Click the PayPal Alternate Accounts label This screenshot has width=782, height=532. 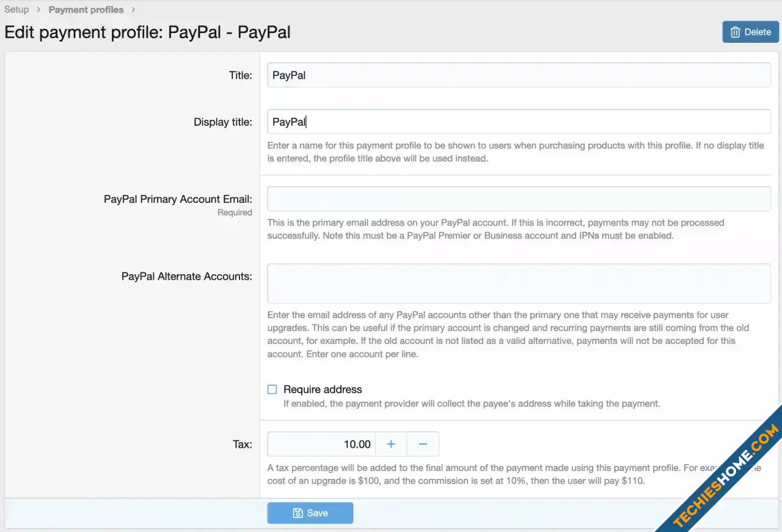[187, 276]
